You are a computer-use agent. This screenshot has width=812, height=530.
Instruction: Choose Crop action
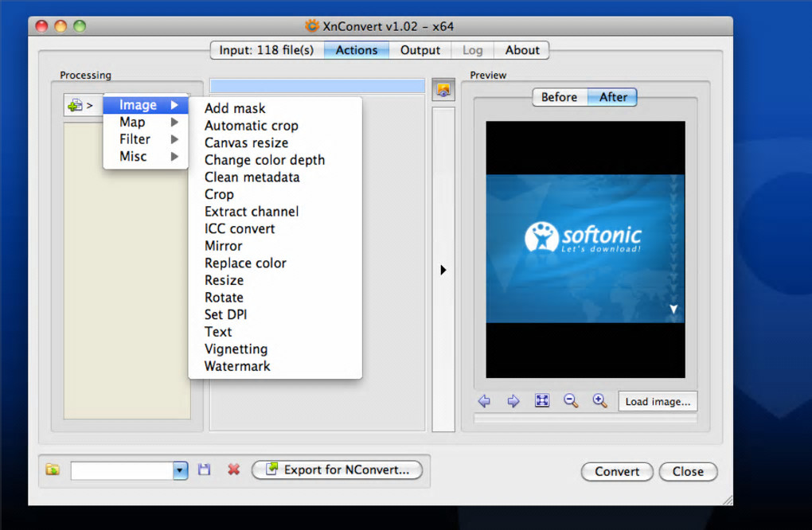[275, 194]
